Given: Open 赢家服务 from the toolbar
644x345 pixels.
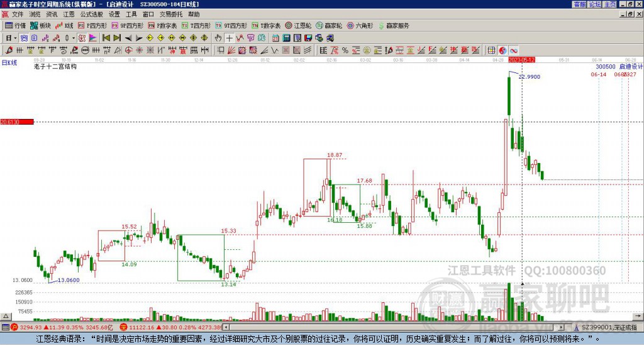Looking at the screenshot, I should pos(394,25).
